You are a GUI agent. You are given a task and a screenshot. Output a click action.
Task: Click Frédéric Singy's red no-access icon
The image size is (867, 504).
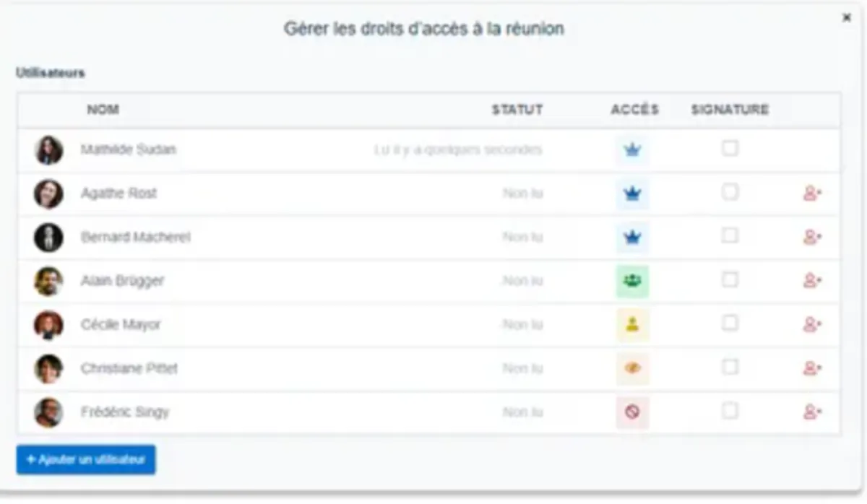(x=633, y=412)
